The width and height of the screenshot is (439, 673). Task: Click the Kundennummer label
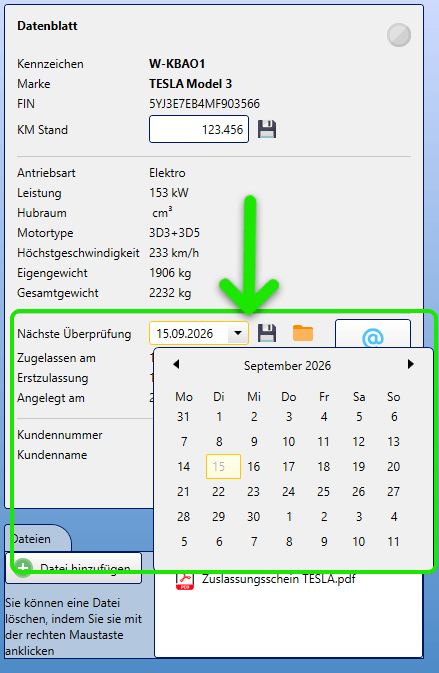(x=60, y=435)
